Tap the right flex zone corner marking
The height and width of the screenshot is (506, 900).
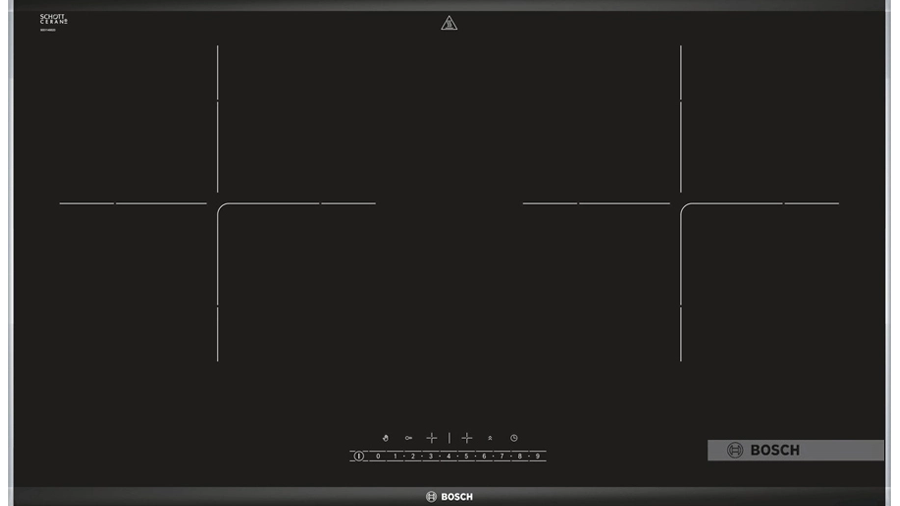685,208
